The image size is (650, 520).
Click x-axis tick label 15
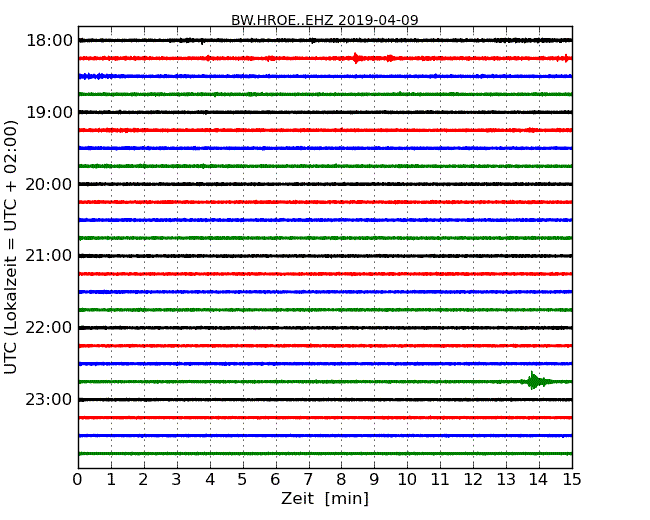point(572,480)
